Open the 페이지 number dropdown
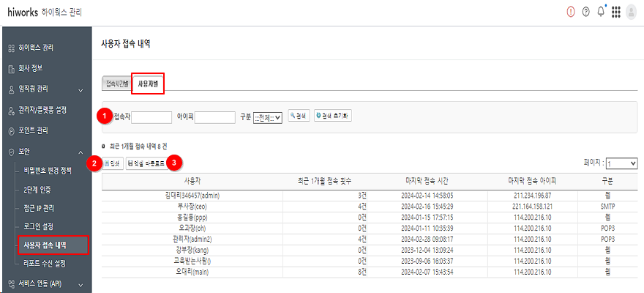 pos(622,164)
